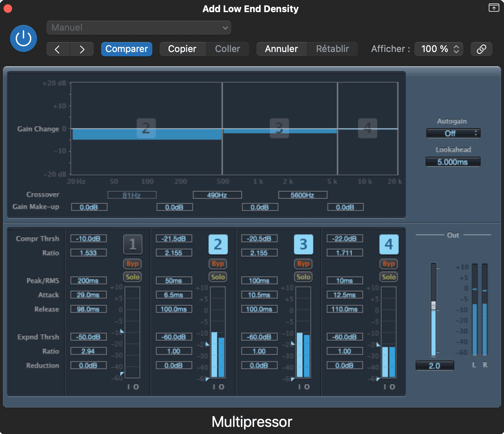This screenshot has height=434, width=504.
Task: Click the window expand icon at top right
Action: (x=494, y=7)
